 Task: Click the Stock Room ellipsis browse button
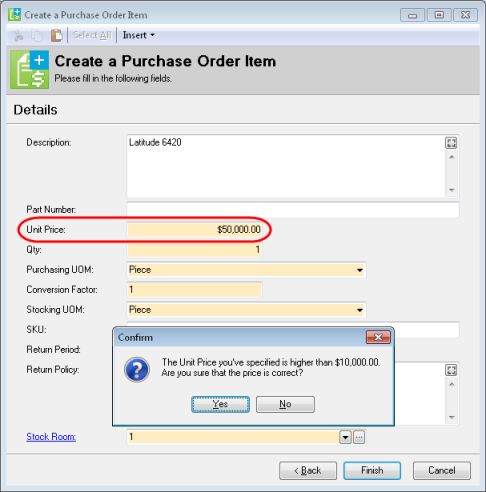pos(359,437)
